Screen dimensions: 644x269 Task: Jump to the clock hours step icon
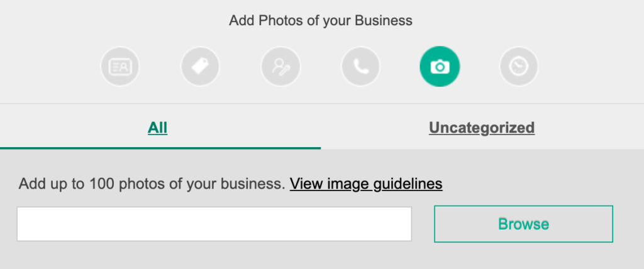pyautogui.click(x=519, y=67)
